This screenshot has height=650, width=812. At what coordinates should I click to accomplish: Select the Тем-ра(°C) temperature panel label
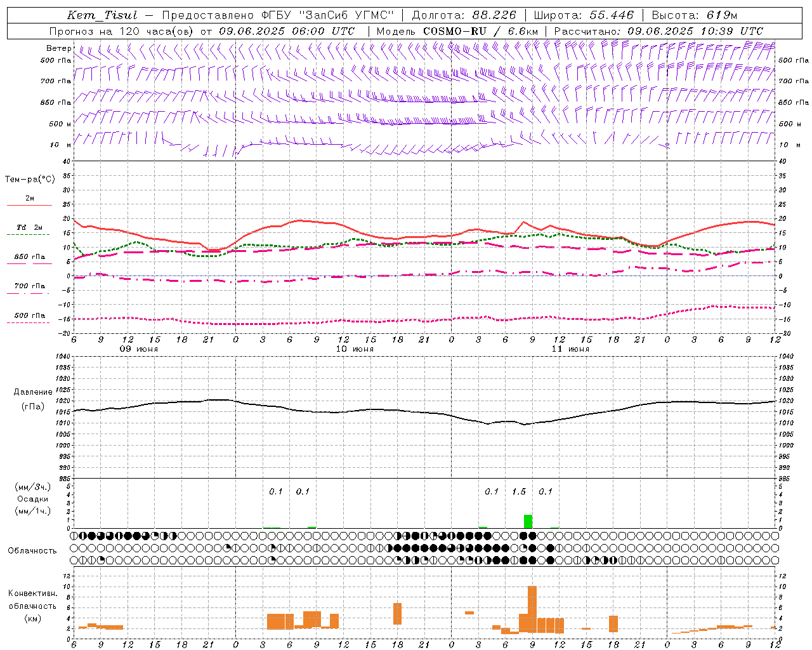tap(30, 180)
